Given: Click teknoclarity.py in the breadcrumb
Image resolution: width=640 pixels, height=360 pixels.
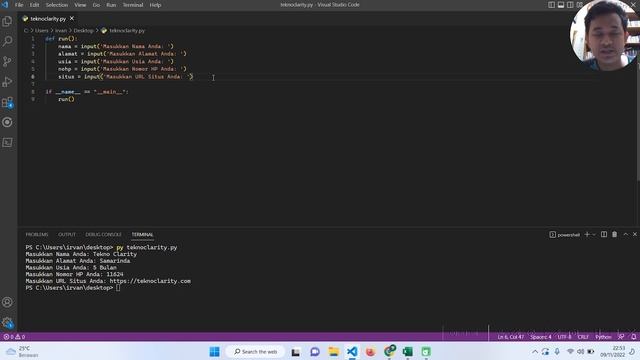Looking at the screenshot, I should click(x=127, y=31).
